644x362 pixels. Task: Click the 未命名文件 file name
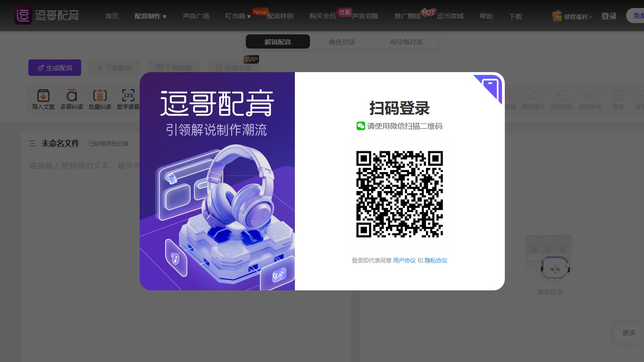click(x=60, y=143)
